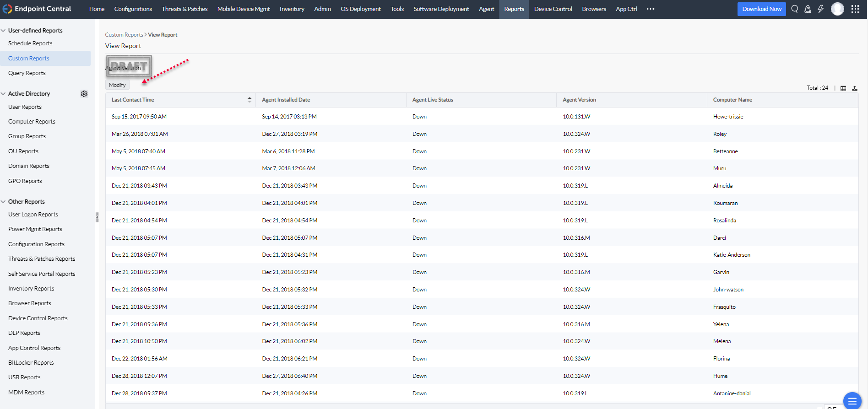
Task: Collapse the User-defined Reports section
Action: click(x=4, y=31)
